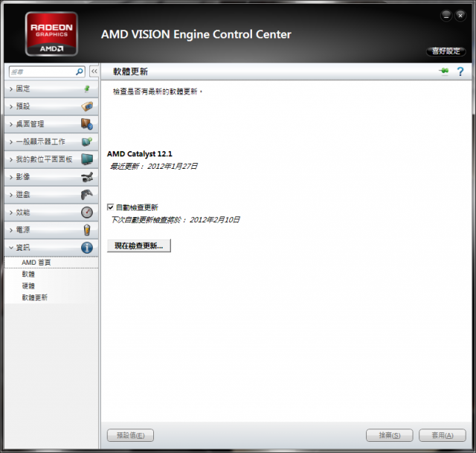Viewport: 476px width, 453px height.
Task: Click the 現在檢查更新... button
Action: (139, 245)
